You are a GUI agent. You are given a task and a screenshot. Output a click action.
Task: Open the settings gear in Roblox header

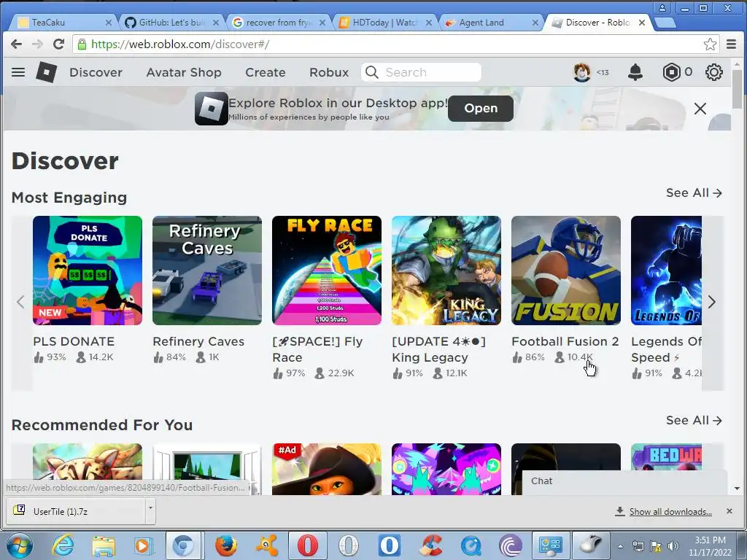click(713, 72)
